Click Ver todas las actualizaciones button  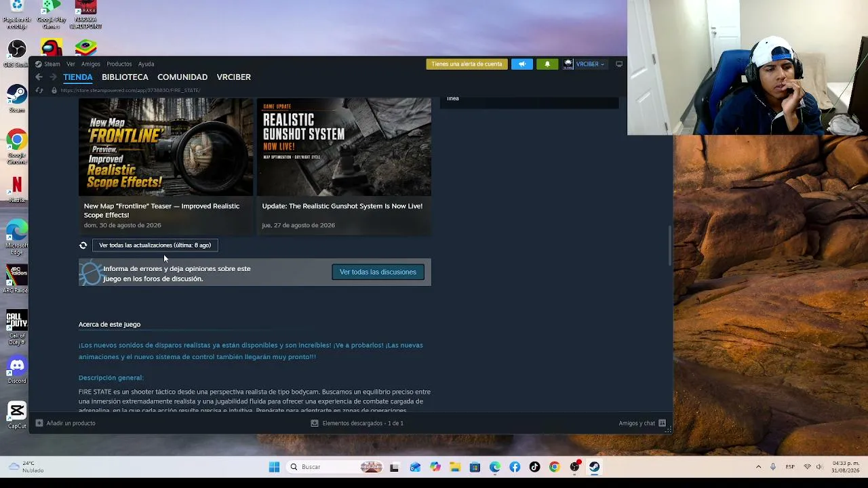[x=155, y=245]
